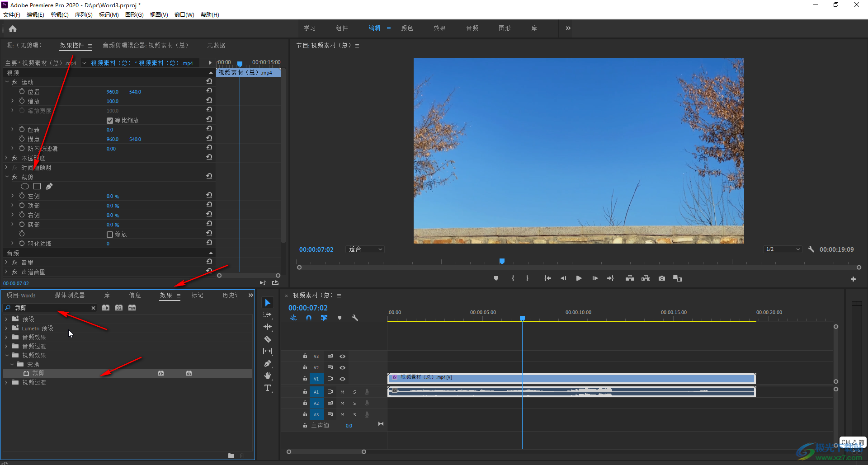Screen dimensions: 868x465
Task: Select the Pen tool in toolbar
Action: 268,363
